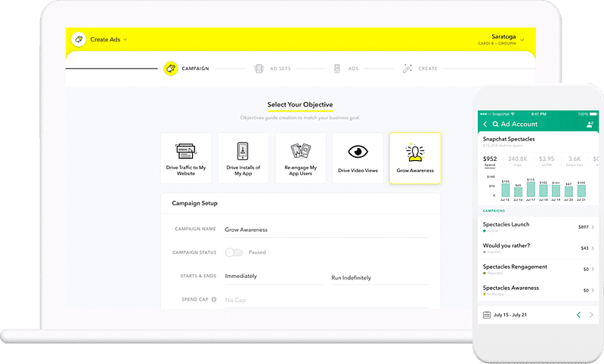Expand the Saratoga account dropdown arrow
The image size is (604, 364).
[x=522, y=39]
